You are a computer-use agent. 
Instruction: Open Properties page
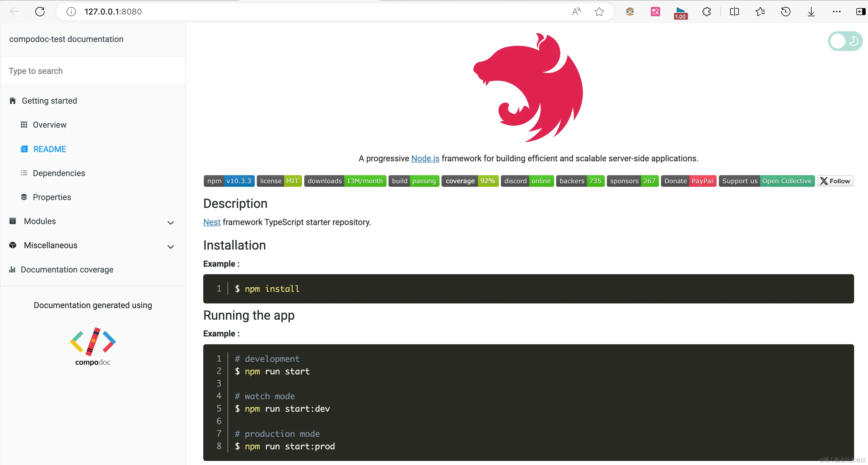click(52, 197)
